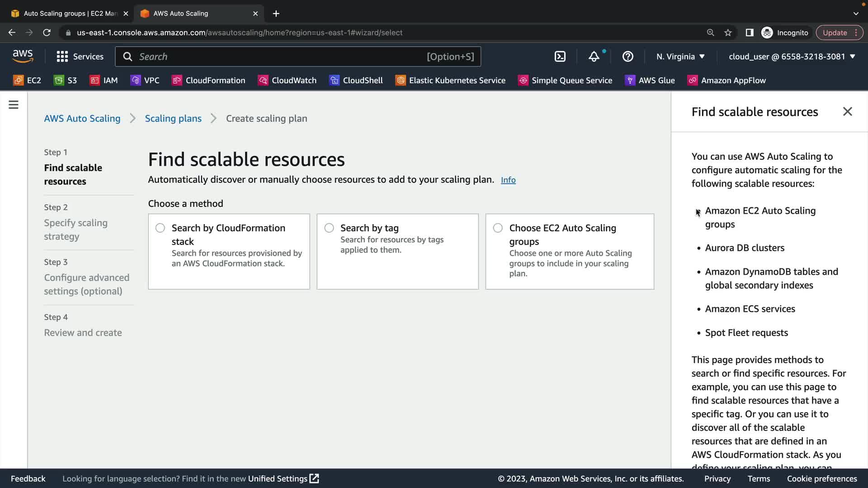The image size is (868, 488).
Task: Close the Find scalable resources help panel
Action: (847, 112)
